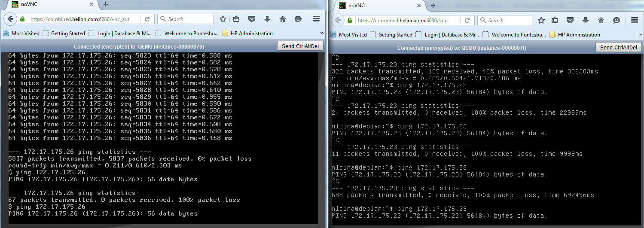Click URL address bar in left window

tap(85, 19)
